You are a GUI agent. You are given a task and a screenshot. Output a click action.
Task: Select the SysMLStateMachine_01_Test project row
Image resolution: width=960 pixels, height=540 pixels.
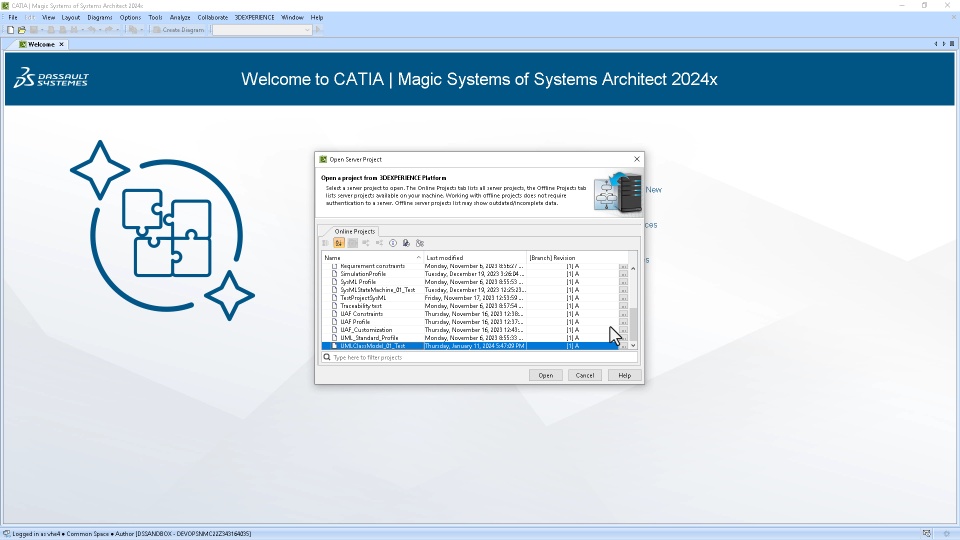pyautogui.click(x=470, y=290)
